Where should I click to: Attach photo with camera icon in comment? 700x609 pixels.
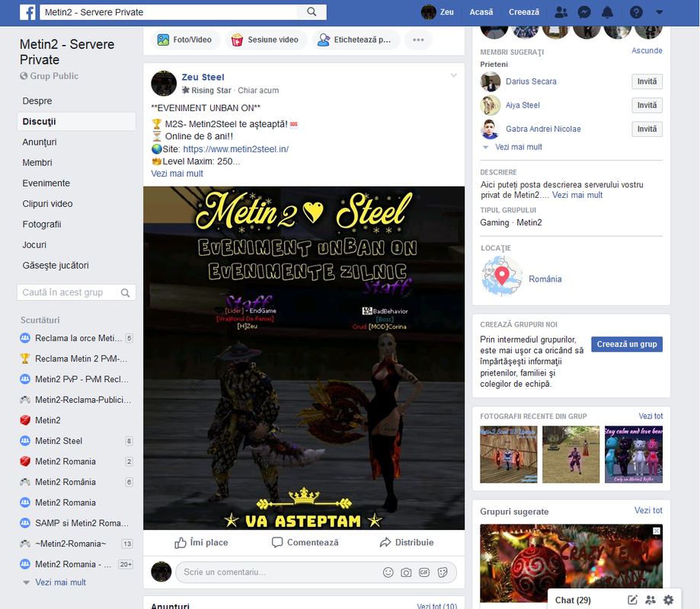pos(406,572)
